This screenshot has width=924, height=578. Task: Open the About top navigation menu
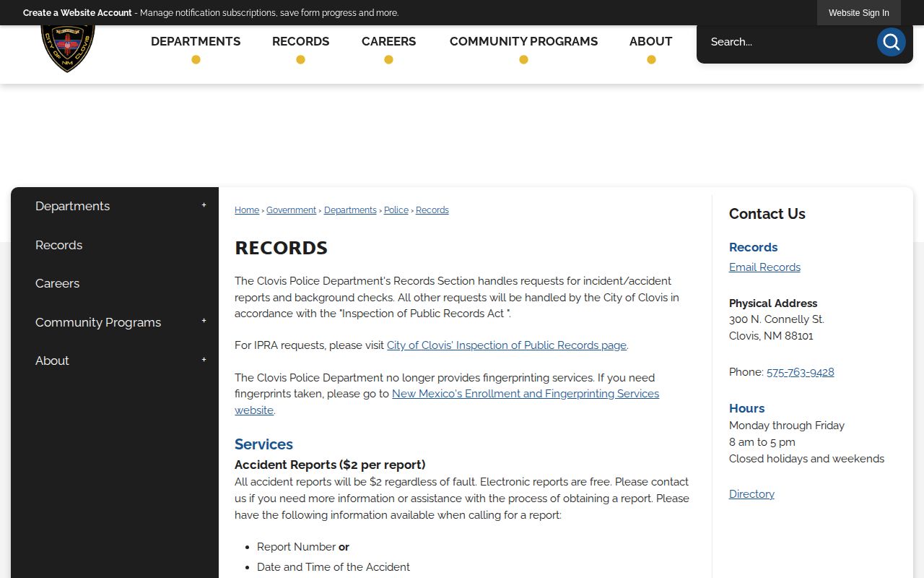(650, 42)
